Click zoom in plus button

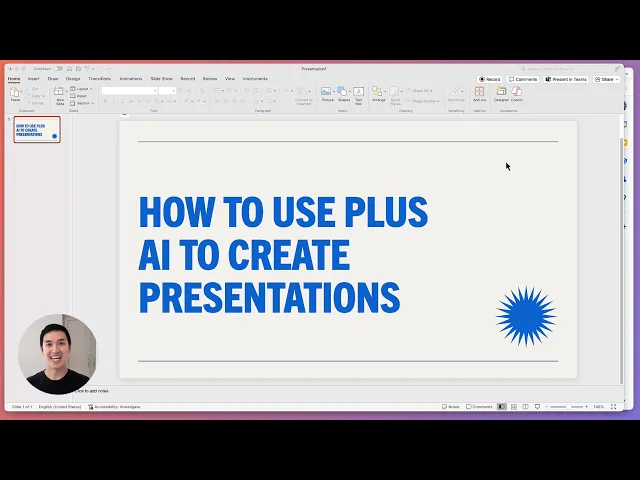point(586,407)
